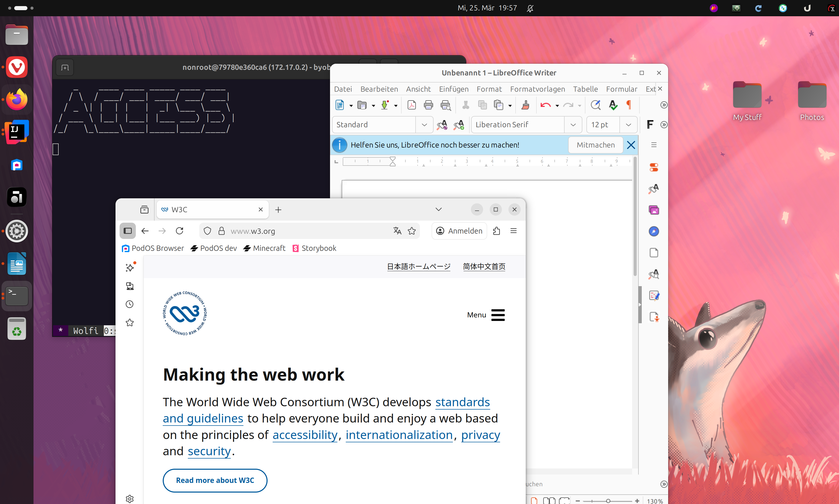This screenshot has height=504, width=839.
Task: Click the Anmelden sign-in button
Action: click(459, 231)
